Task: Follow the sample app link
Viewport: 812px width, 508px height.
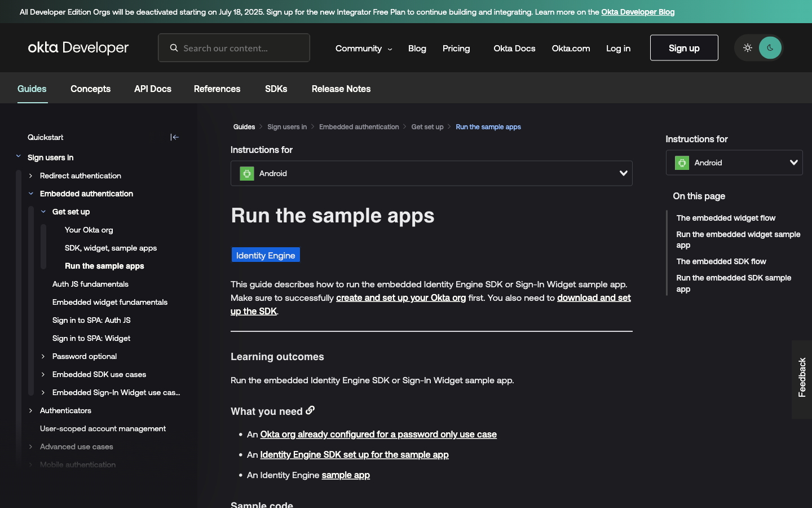Action: click(346, 475)
